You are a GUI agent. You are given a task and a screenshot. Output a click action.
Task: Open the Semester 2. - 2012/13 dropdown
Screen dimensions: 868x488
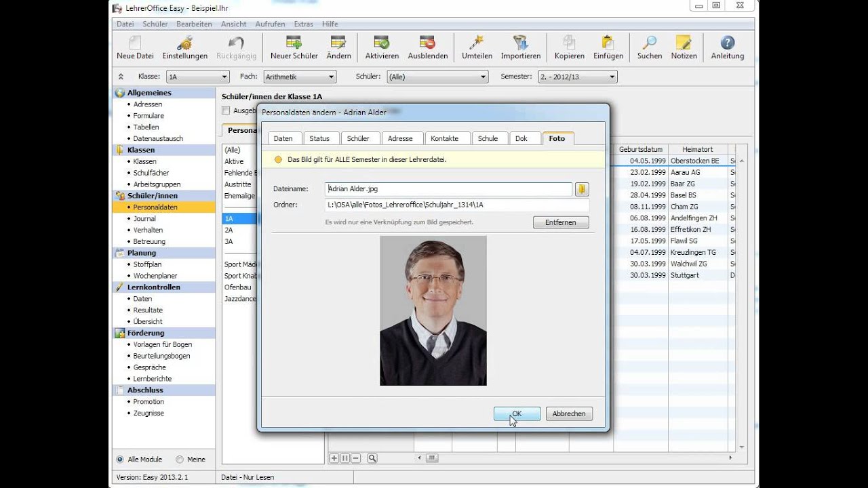point(577,77)
